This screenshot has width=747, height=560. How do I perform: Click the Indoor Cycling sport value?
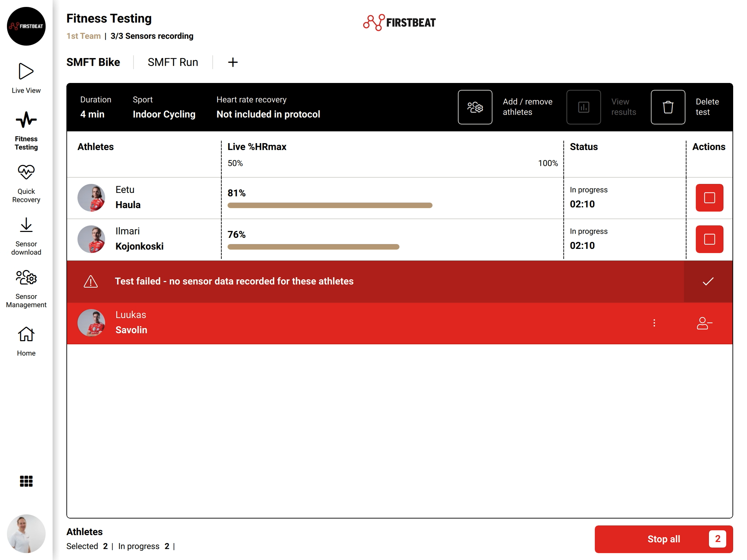[164, 114]
